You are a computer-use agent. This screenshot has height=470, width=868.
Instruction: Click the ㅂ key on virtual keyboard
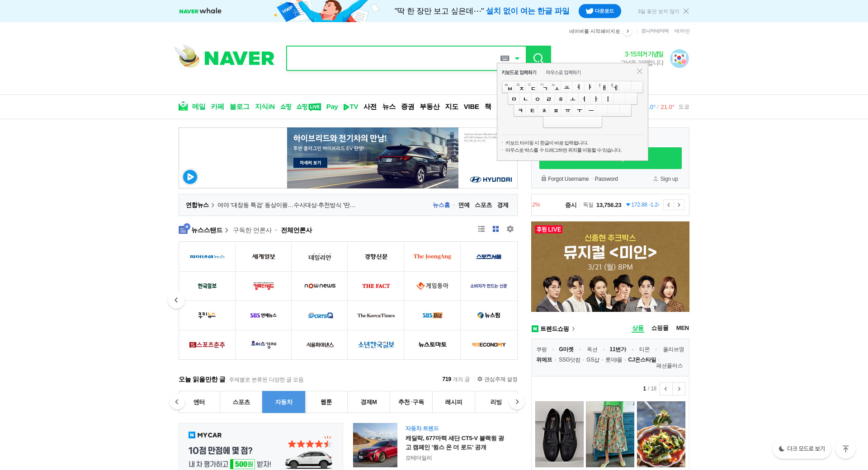pyautogui.click(x=508, y=87)
